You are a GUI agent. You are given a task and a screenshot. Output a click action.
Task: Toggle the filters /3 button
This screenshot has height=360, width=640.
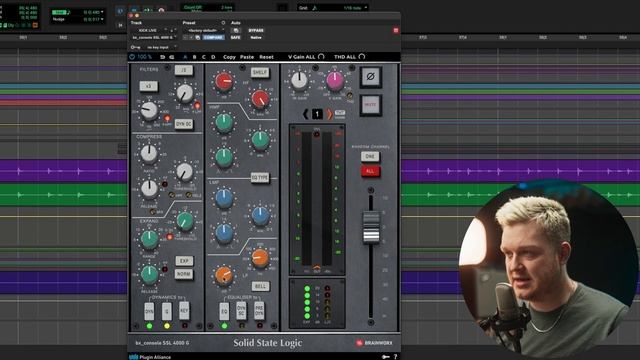[x=184, y=71]
